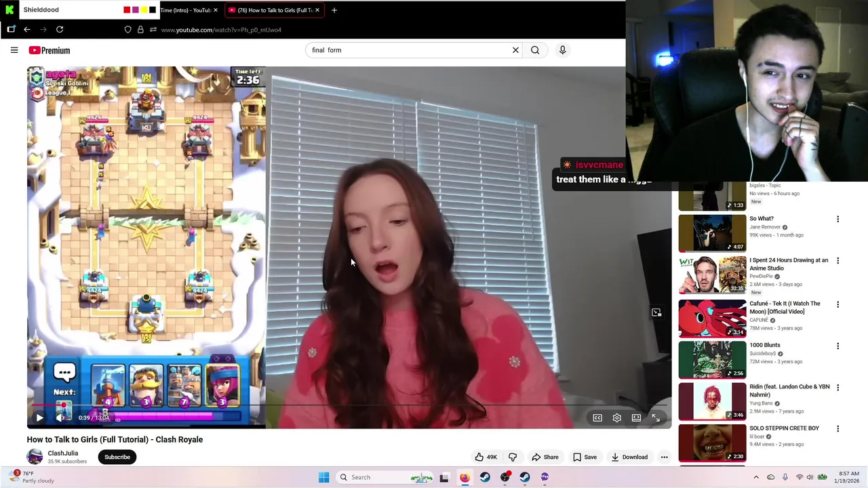The height and width of the screenshot is (488, 868).
Task: Enter fullscreen video mode
Action: (656, 418)
